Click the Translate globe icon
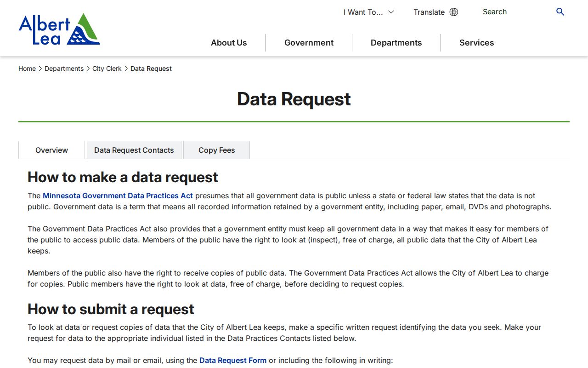The image size is (588, 368). tap(454, 12)
